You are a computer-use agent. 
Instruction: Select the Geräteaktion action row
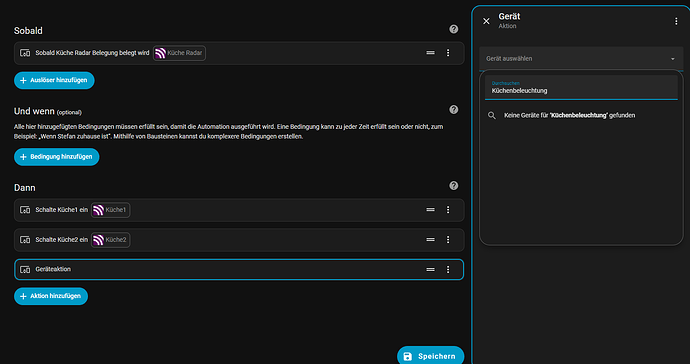239,269
